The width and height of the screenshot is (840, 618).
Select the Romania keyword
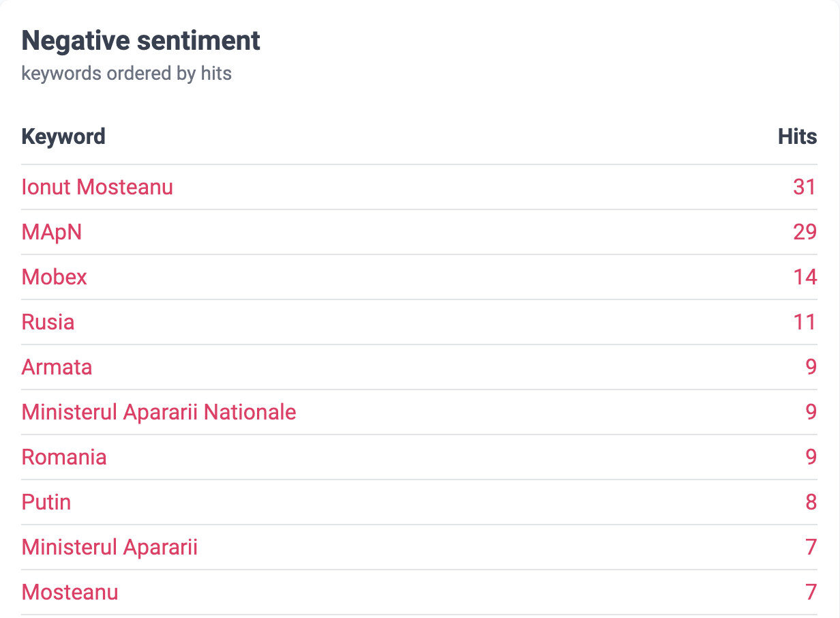(x=64, y=457)
